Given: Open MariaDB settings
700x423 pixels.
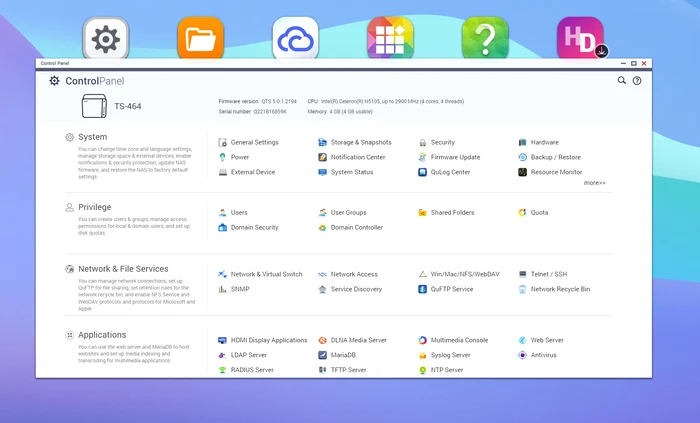Looking at the screenshot, I should pyautogui.click(x=337, y=355).
